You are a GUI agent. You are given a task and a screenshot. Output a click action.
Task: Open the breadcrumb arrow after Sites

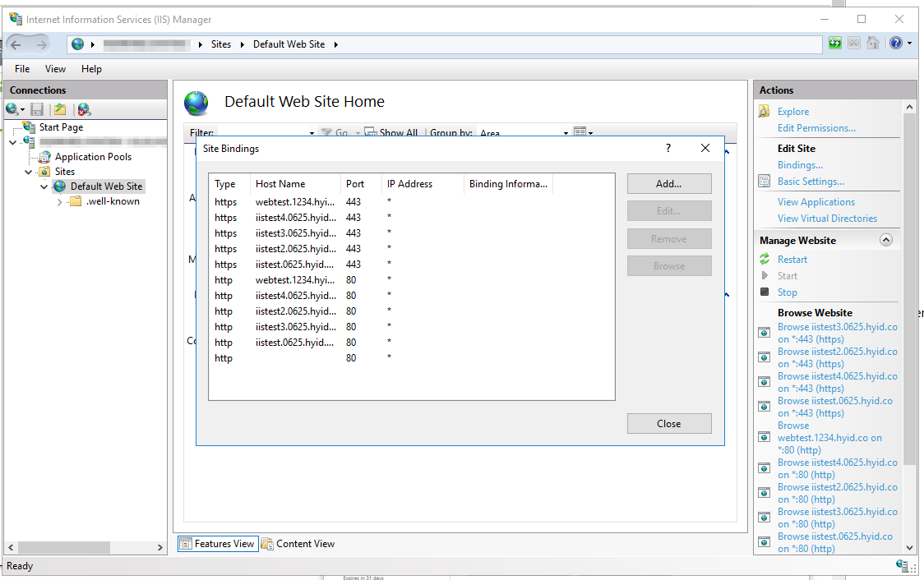pos(243,44)
